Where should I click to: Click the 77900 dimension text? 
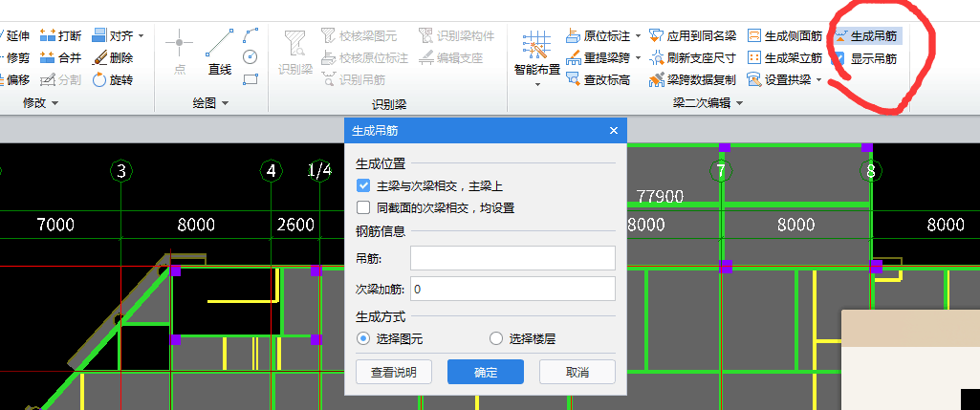660,197
